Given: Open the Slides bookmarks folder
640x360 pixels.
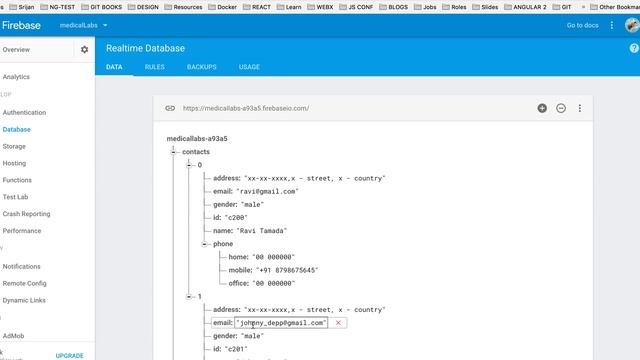Looking at the screenshot, I should click(x=485, y=7).
